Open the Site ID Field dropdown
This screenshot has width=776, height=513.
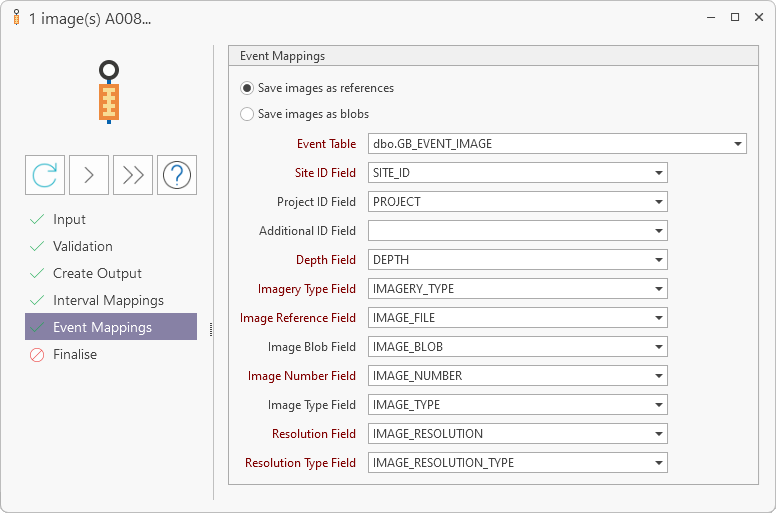[658, 173]
